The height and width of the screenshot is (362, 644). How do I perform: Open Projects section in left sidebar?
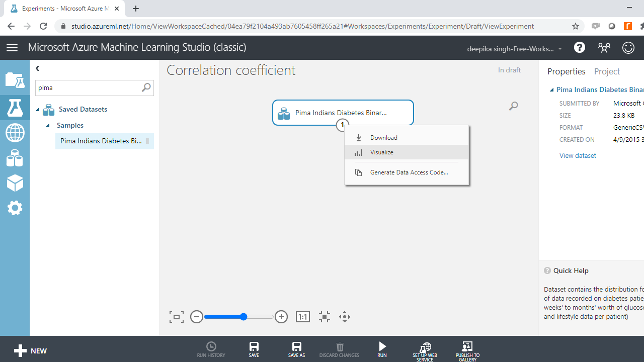(15, 79)
